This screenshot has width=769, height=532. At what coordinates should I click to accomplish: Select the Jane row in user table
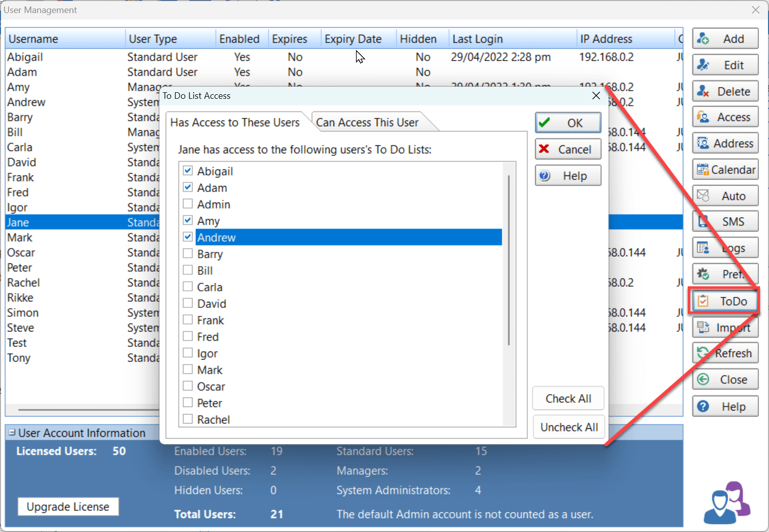tap(83, 222)
